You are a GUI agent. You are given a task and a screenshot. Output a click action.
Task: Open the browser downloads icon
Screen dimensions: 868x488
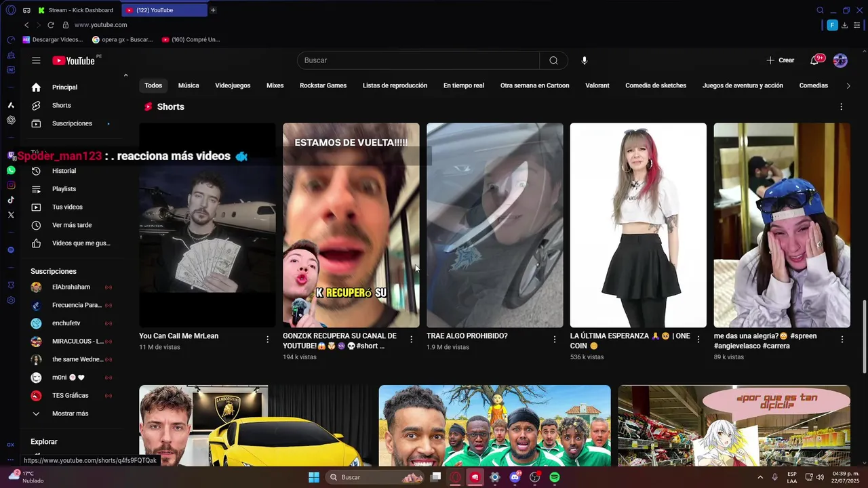click(x=844, y=25)
